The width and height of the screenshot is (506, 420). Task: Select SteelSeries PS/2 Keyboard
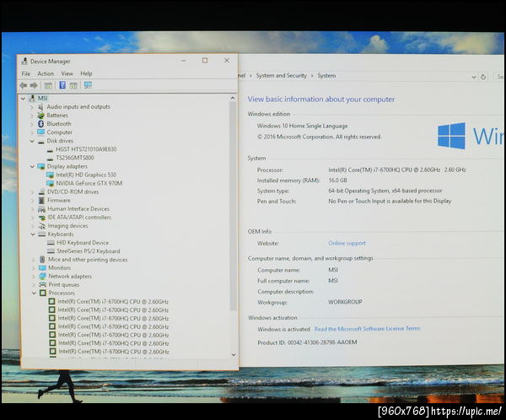[89, 250]
